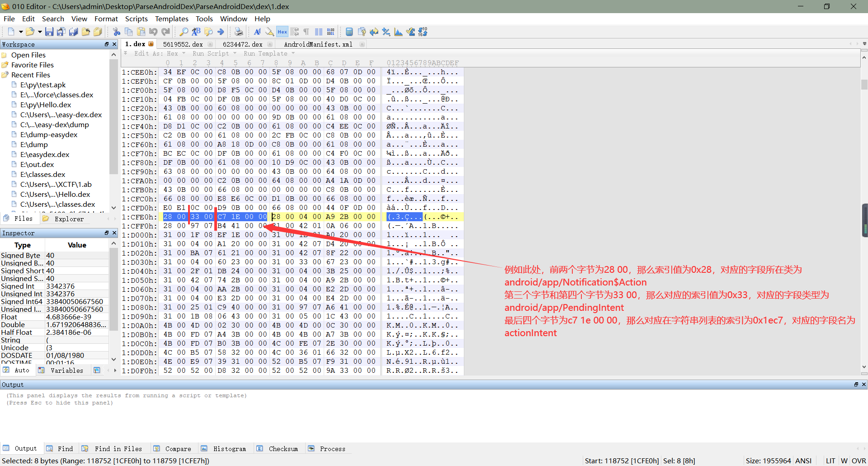Switch to the AndroidManifest.xml tab
The height and width of the screenshot is (466, 868).
[x=318, y=44]
